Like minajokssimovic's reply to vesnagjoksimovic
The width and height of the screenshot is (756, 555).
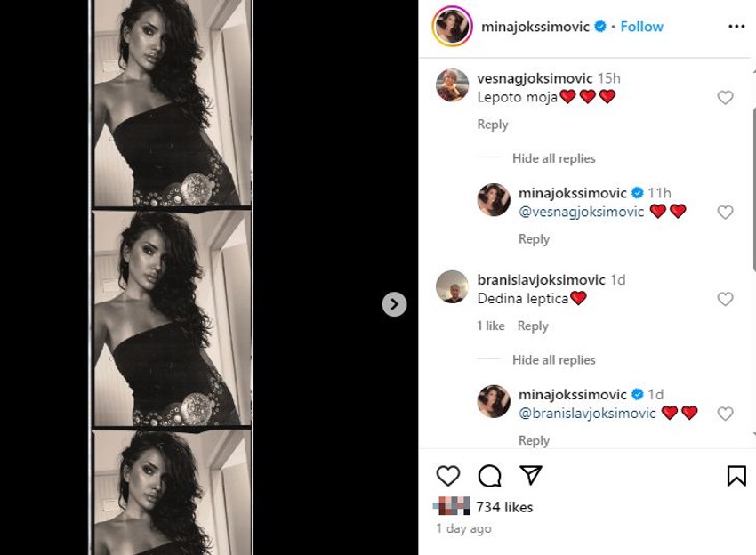(725, 213)
